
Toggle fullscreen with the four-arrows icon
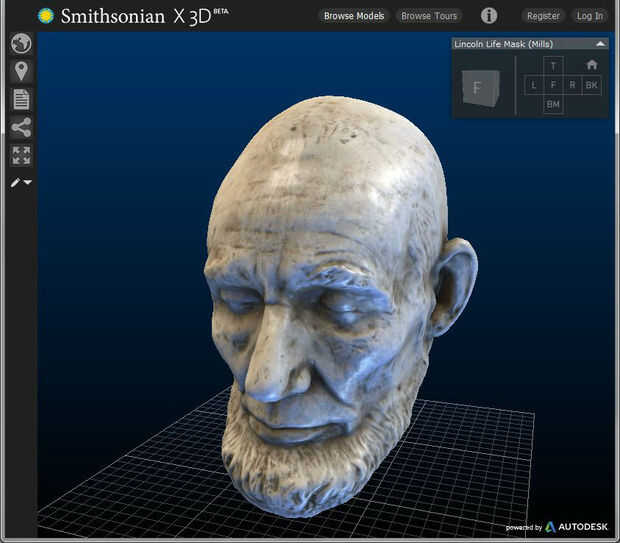click(x=21, y=155)
